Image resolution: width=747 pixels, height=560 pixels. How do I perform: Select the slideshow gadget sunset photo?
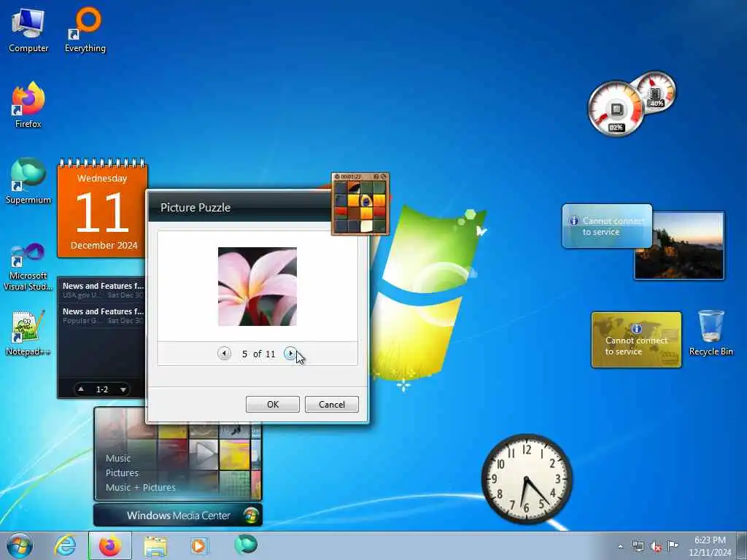coord(679,246)
